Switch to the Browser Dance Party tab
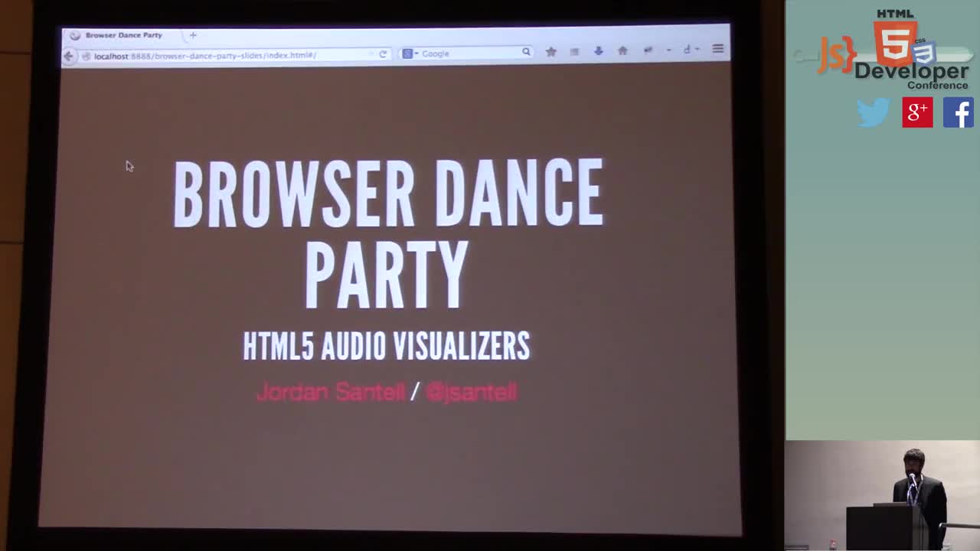 pos(122,34)
